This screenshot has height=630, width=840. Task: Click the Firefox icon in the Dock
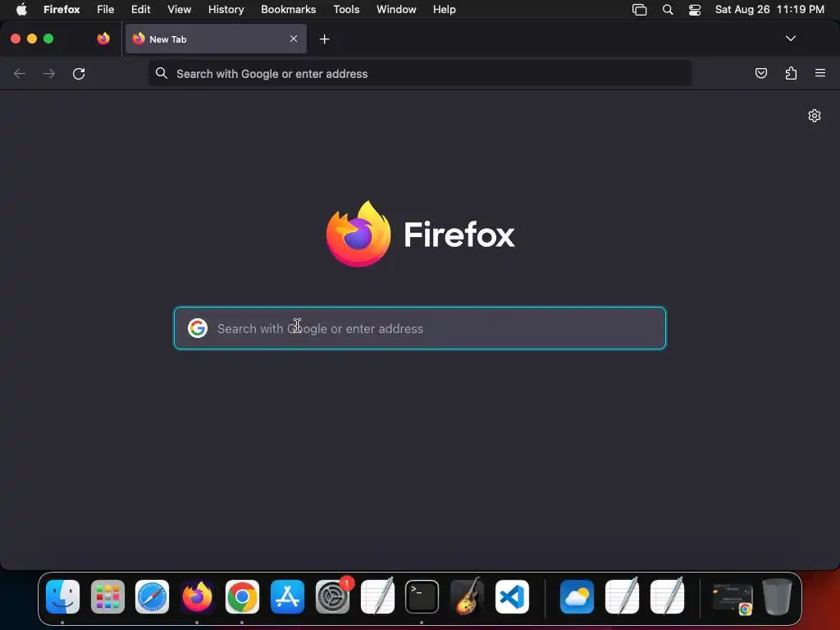tap(197, 596)
